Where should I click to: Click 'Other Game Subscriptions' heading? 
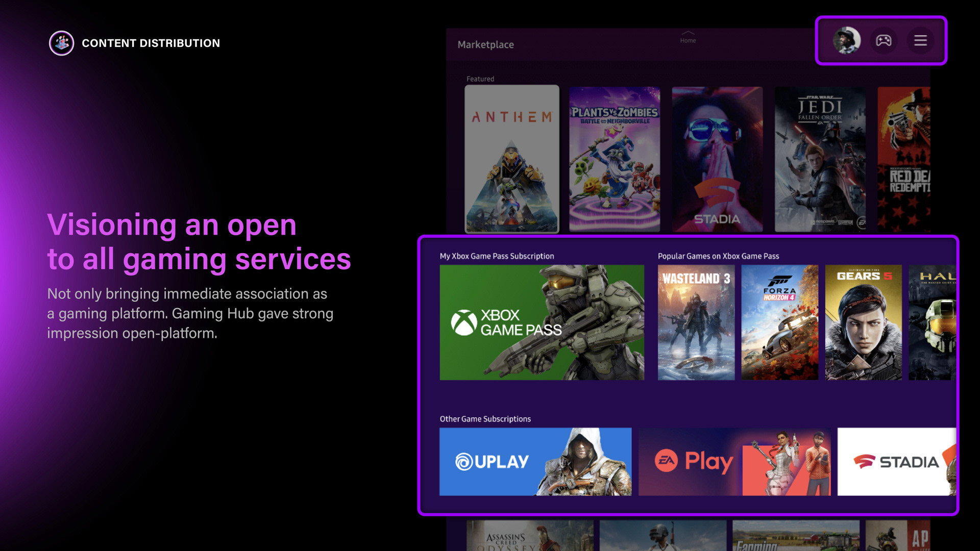[x=485, y=419]
